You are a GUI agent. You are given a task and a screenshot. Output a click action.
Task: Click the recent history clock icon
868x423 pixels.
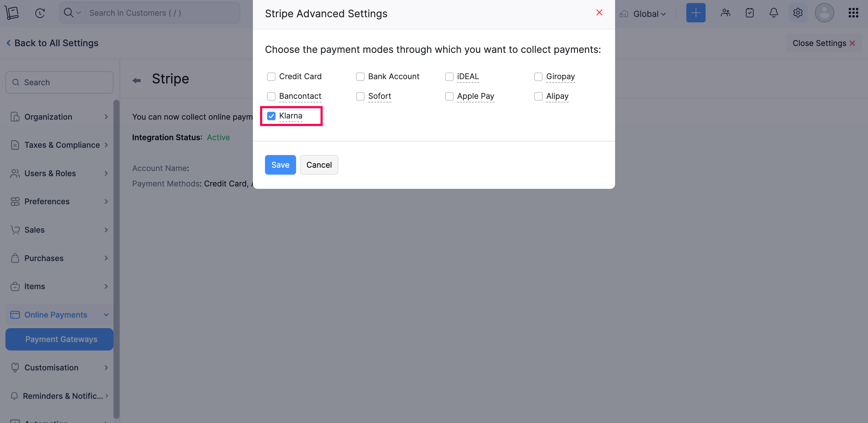pos(40,13)
